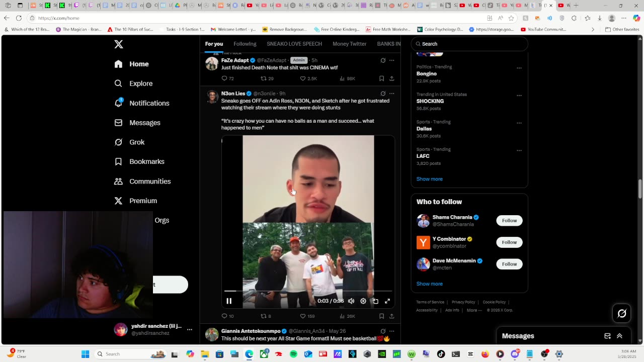Reply to FaZe Adapt's post

(x=227, y=78)
